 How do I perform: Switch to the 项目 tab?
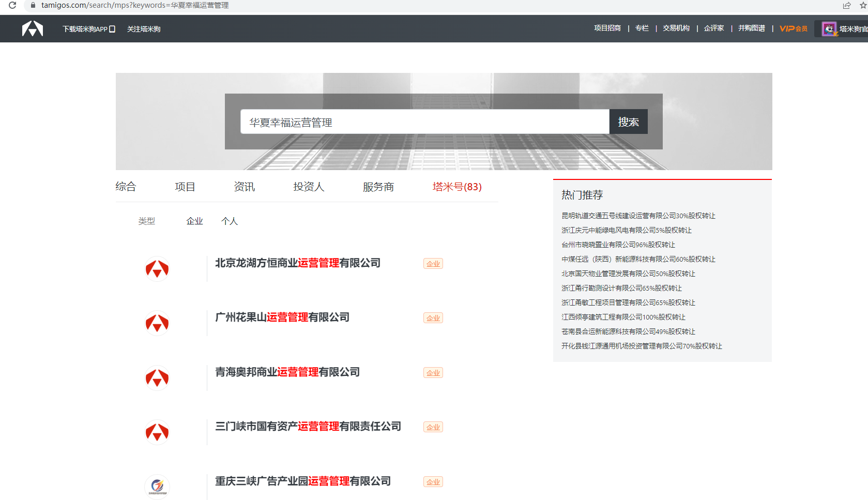185,187
